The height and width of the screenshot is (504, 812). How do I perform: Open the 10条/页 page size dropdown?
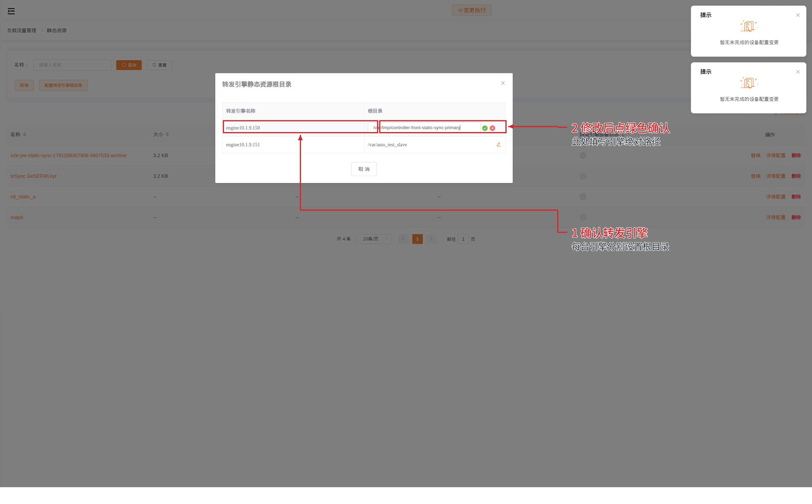(373, 239)
